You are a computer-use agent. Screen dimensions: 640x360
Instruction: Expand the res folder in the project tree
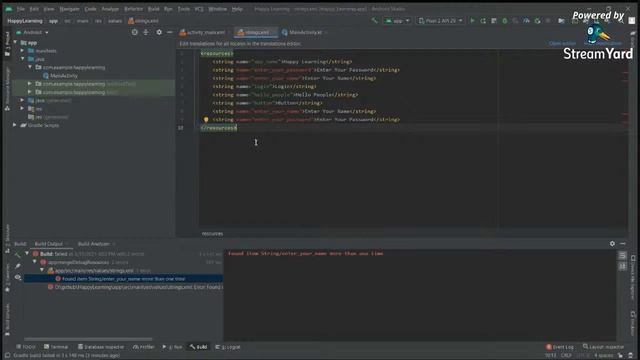click(22, 109)
